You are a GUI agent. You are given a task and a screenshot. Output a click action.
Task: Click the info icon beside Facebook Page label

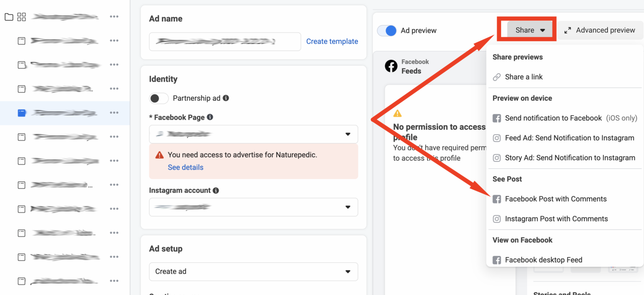210,117
